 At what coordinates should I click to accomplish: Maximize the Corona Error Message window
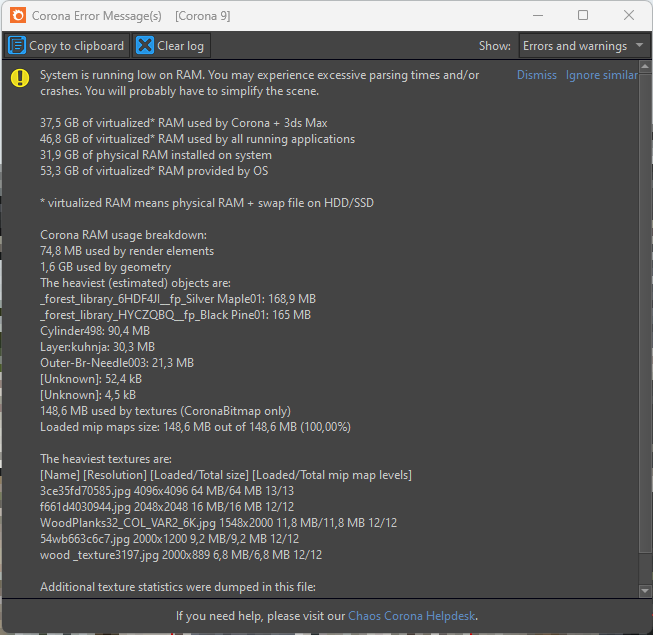(x=583, y=15)
